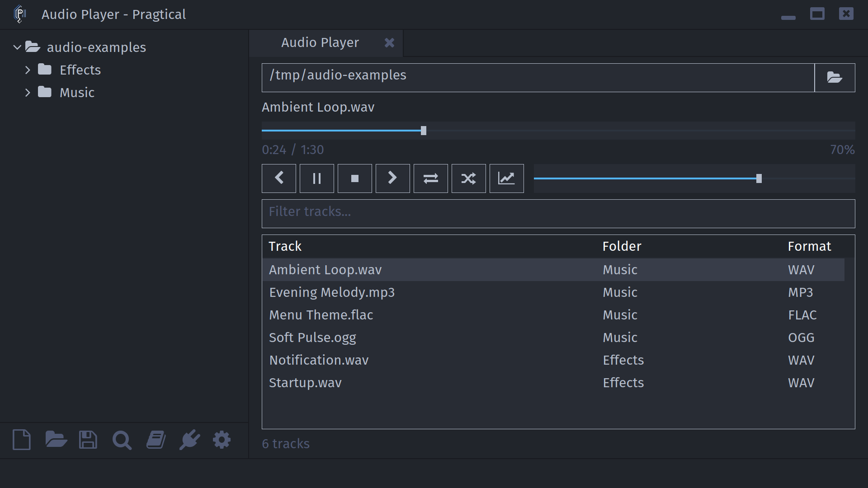
Task: Open the search magnifier tool
Action: point(122,440)
